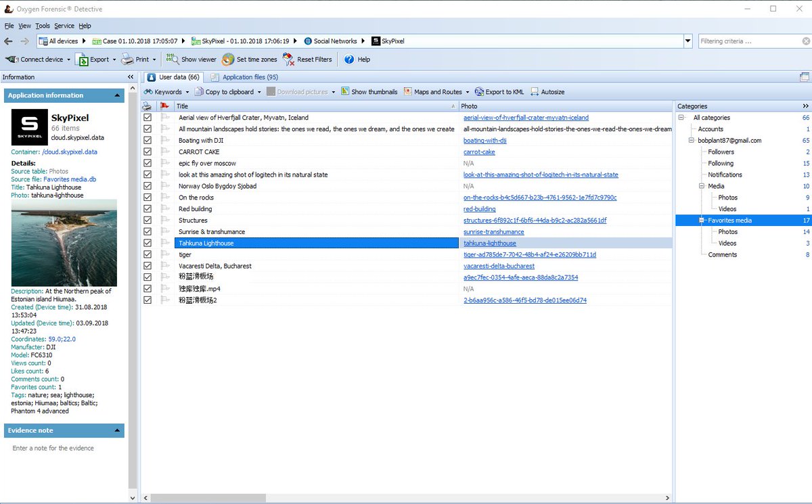Viewport: 812px width, 504px height.
Task: Click Export to KML
Action: pos(499,92)
